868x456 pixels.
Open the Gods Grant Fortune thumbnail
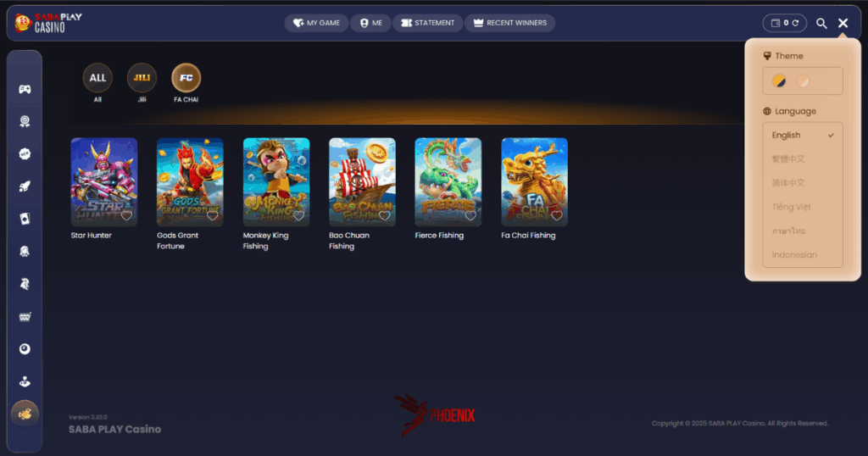click(190, 182)
